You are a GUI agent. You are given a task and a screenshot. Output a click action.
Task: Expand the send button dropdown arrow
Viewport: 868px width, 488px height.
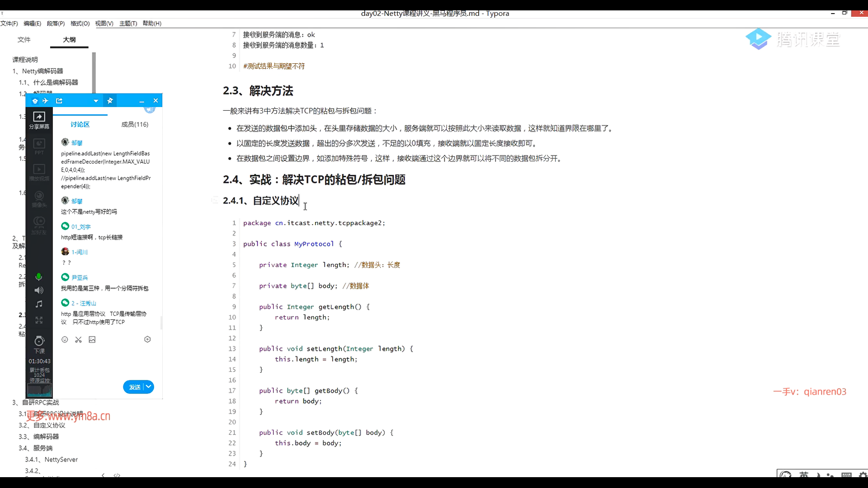pyautogui.click(x=149, y=387)
